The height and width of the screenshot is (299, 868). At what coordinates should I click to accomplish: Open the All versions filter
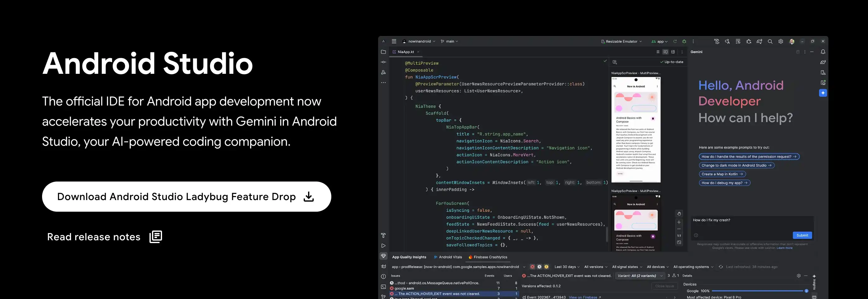tap(596, 267)
